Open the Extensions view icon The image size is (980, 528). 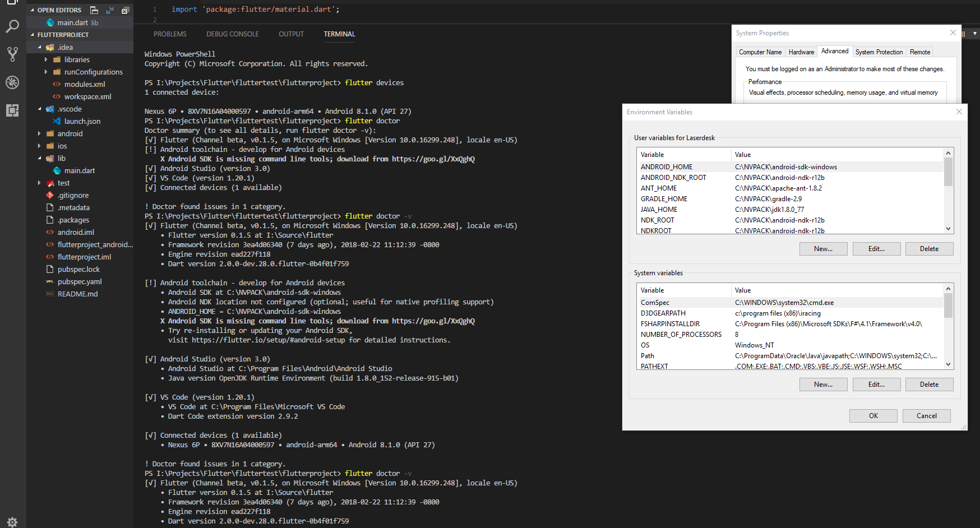click(x=12, y=110)
